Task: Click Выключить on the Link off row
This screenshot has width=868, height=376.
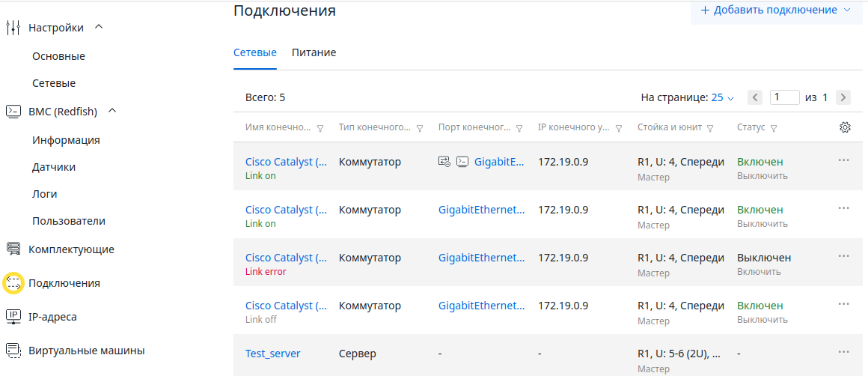Action: 762,320
